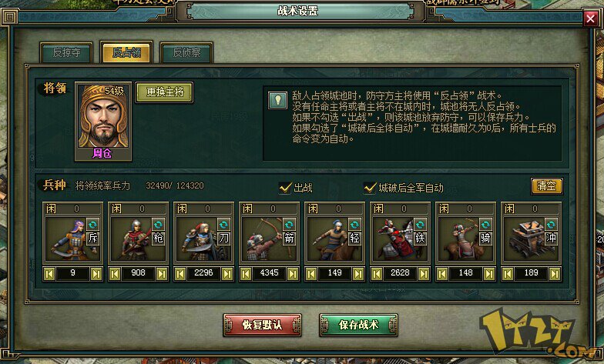This screenshot has width=604, height=364.
Task: Click the refresh icon on the 斥 scout unit
Action: pyautogui.click(x=92, y=225)
